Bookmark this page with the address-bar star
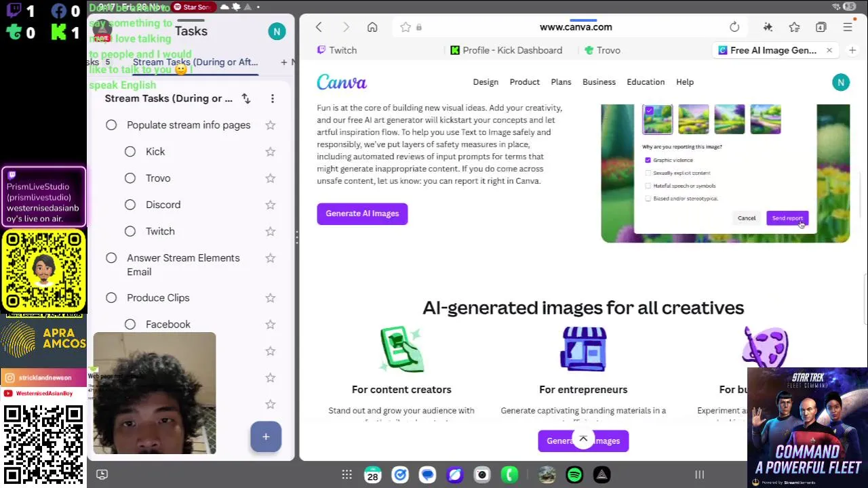868x488 pixels. [406, 27]
